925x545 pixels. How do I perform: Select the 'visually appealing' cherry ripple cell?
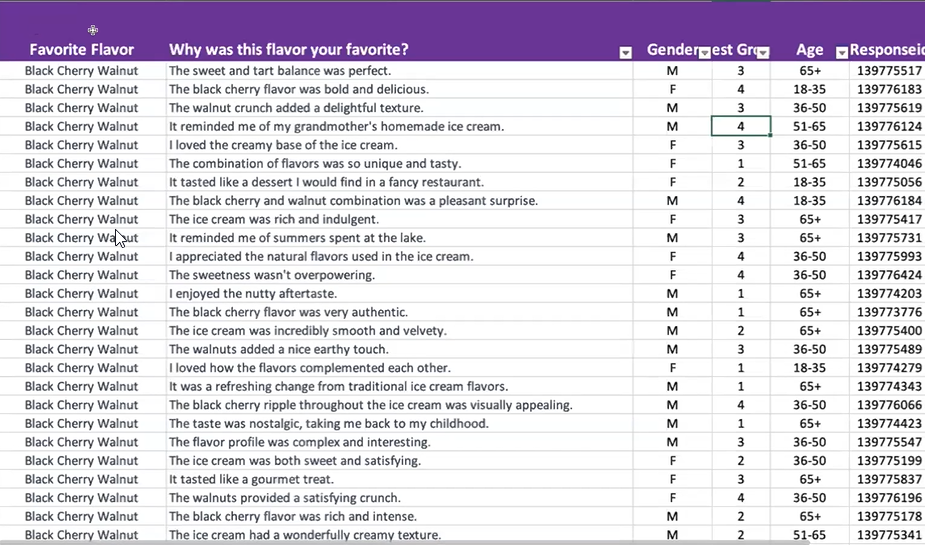tap(399, 405)
